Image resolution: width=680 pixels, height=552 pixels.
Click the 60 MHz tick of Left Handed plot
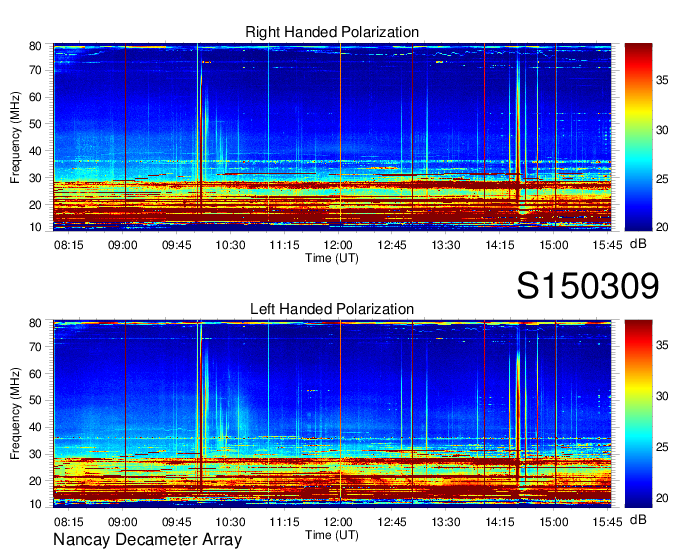[35, 374]
